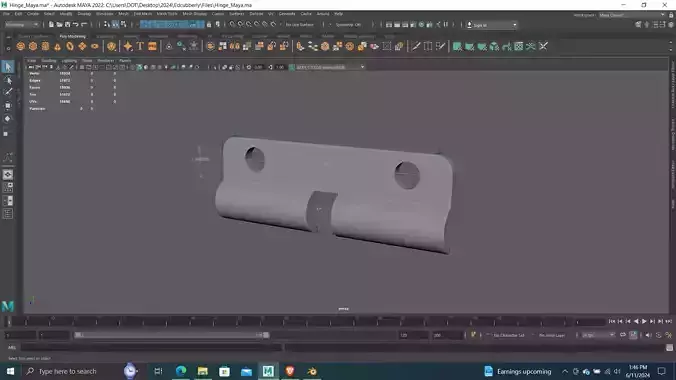Toggle the Symmetry Off setting

[x=348, y=25]
